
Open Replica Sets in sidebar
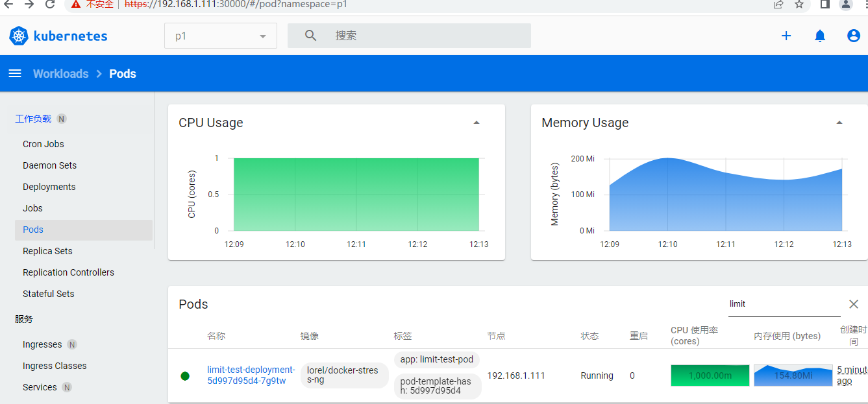pyautogui.click(x=47, y=251)
